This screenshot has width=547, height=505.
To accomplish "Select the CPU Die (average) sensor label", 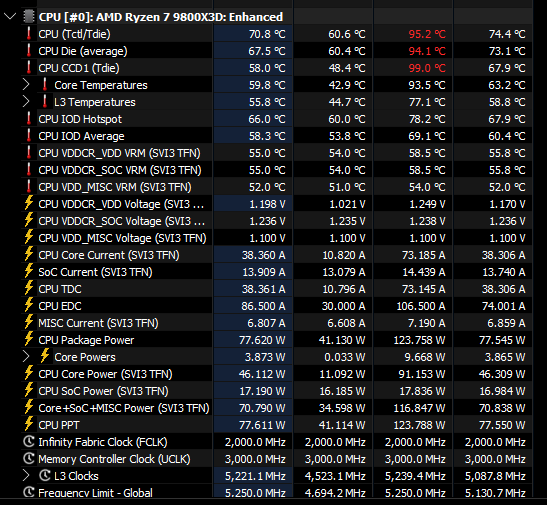I will pos(83,51).
